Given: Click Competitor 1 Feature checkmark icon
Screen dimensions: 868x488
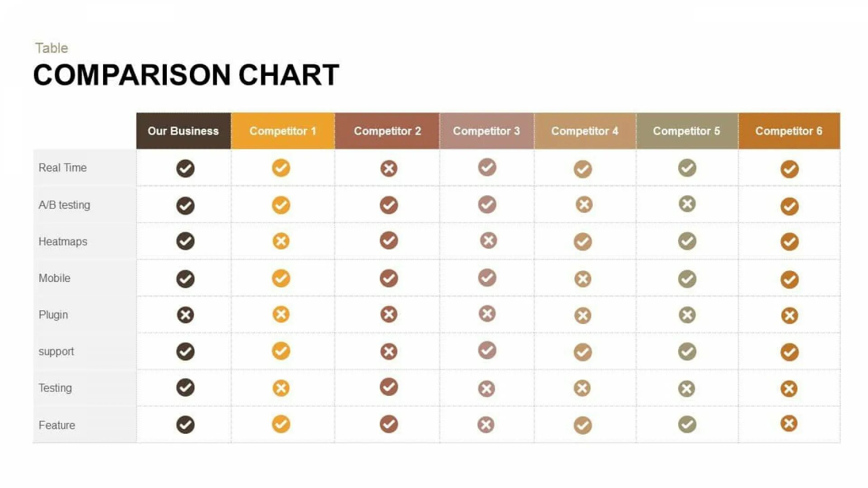Looking at the screenshot, I should point(281,424).
